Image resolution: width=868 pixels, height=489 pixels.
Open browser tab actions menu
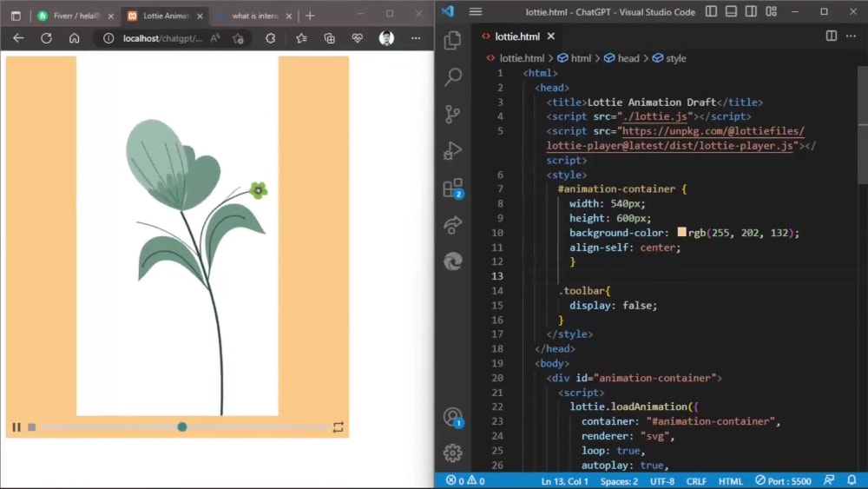pos(16,16)
